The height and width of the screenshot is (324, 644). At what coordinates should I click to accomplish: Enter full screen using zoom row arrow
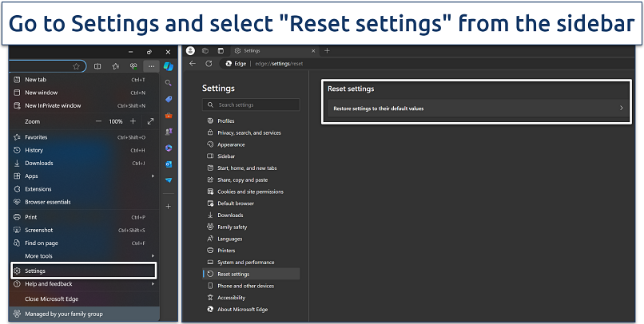pos(150,121)
